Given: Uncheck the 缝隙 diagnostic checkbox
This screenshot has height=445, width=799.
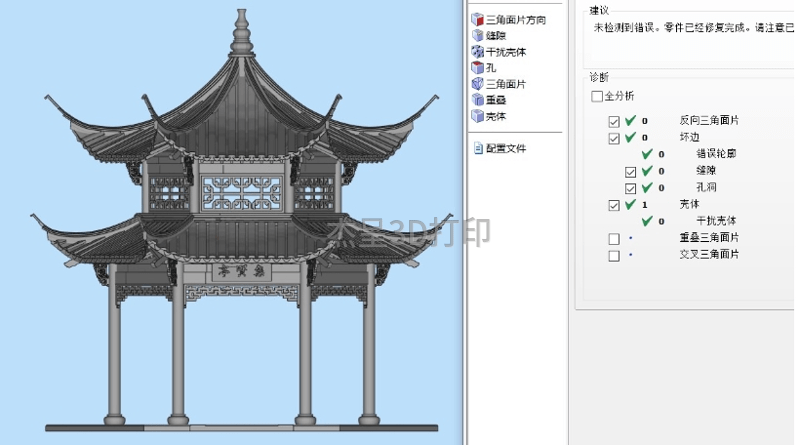Looking at the screenshot, I should coord(631,172).
